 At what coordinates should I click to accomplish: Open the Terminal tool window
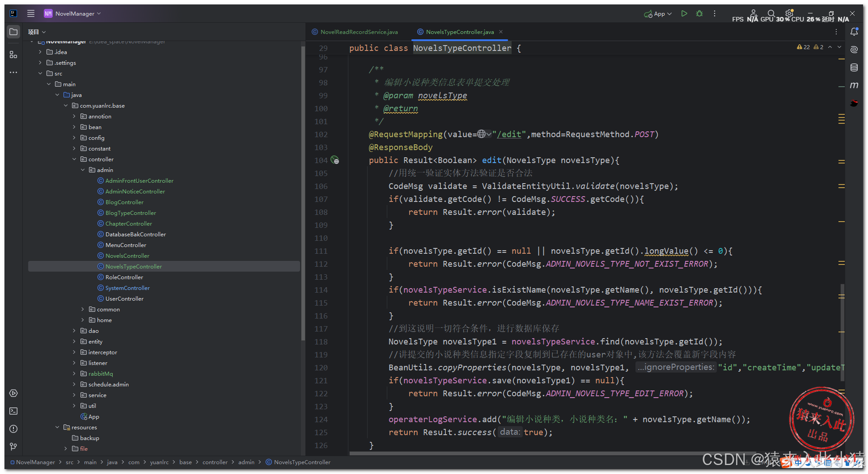point(13,411)
